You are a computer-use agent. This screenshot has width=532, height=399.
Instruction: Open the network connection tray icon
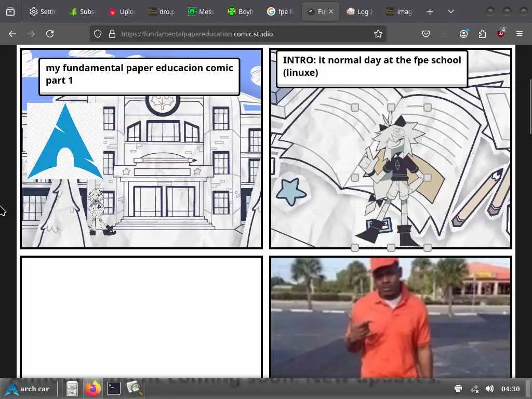pyautogui.click(x=475, y=389)
